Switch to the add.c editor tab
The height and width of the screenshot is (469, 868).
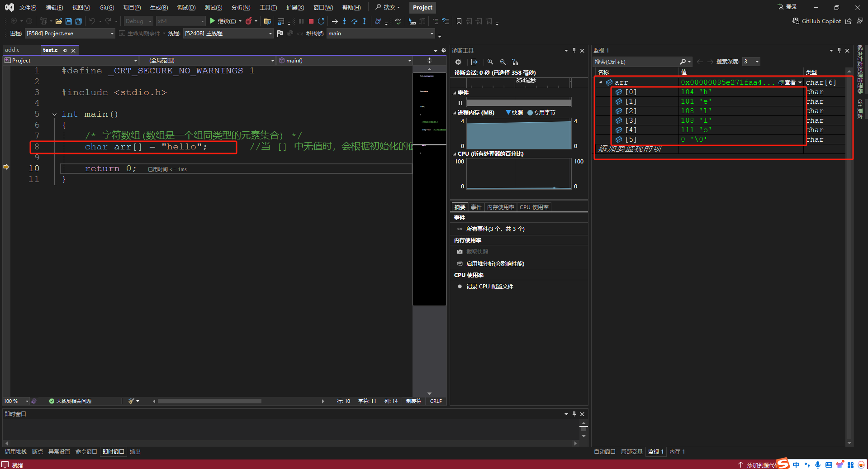coord(12,50)
